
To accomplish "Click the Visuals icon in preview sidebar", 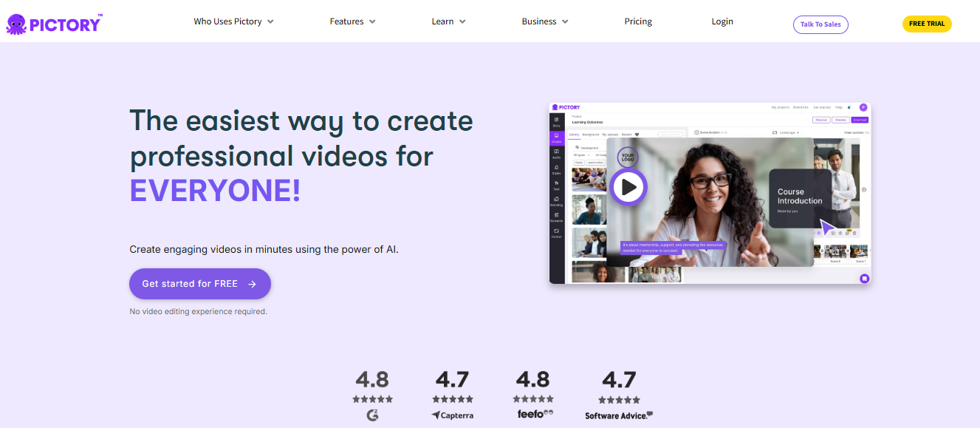I will (556, 138).
